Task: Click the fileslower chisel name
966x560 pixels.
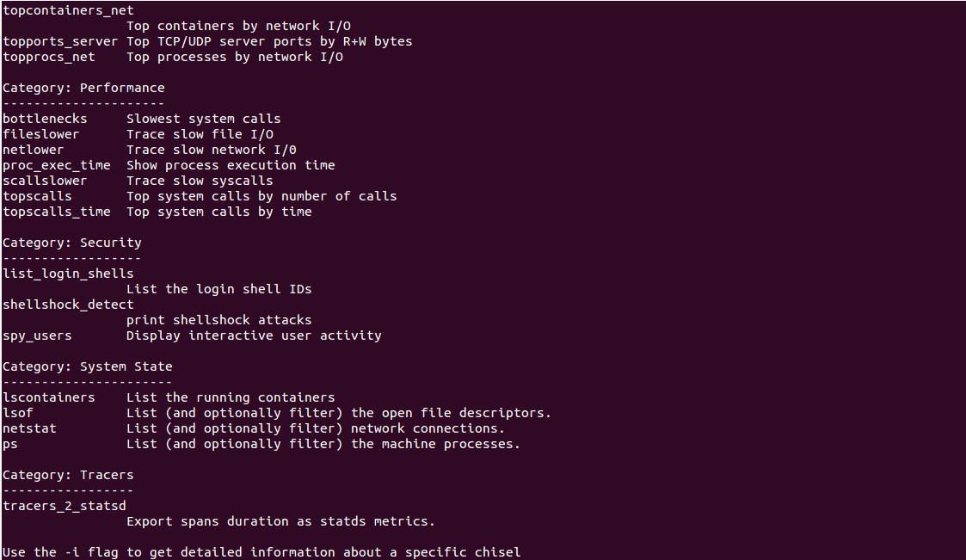Action: tap(40, 134)
